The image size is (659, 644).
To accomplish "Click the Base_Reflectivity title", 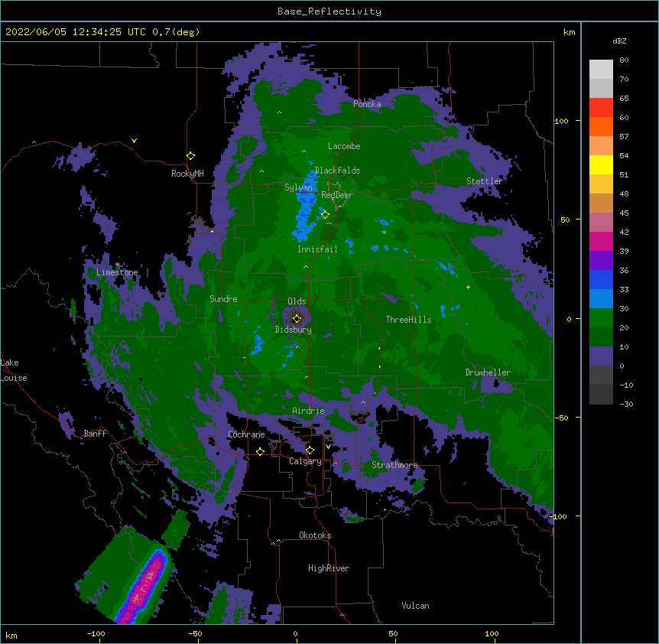I will 329,11.
